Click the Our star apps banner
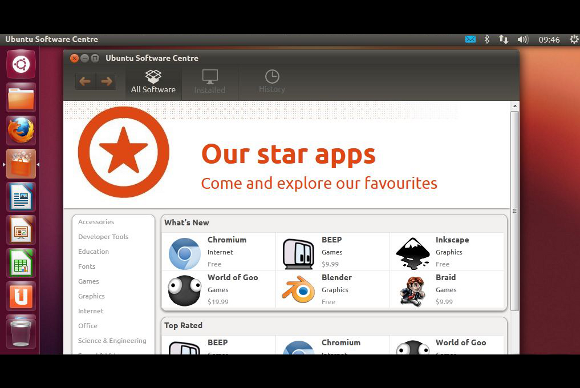This screenshot has height=388, width=580. coord(287,154)
